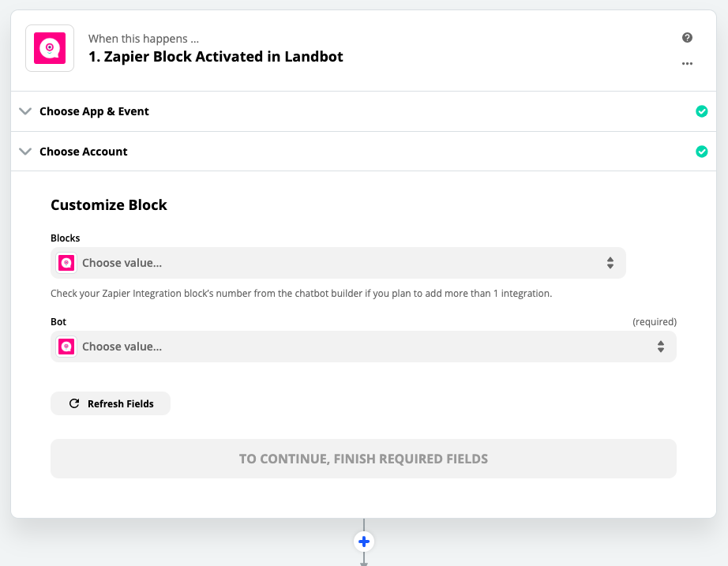The width and height of the screenshot is (728, 566).
Task: Click the When this happens label
Action: (x=144, y=39)
